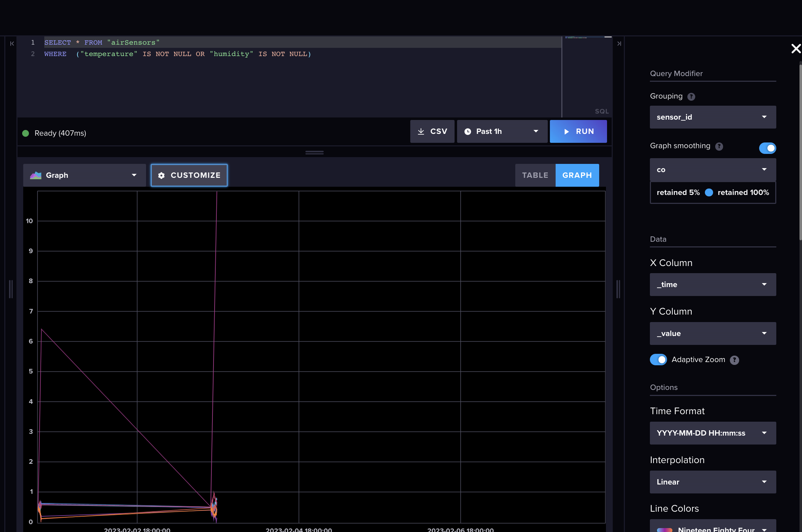Click the CUSTOMIZE button
The width and height of the screenshot is (802, 532).
(189, 175)
